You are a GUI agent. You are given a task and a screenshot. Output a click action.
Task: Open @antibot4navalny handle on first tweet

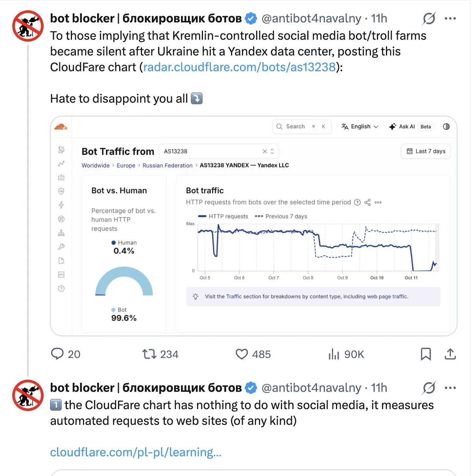pyautogui.click(x=311, y=18)
